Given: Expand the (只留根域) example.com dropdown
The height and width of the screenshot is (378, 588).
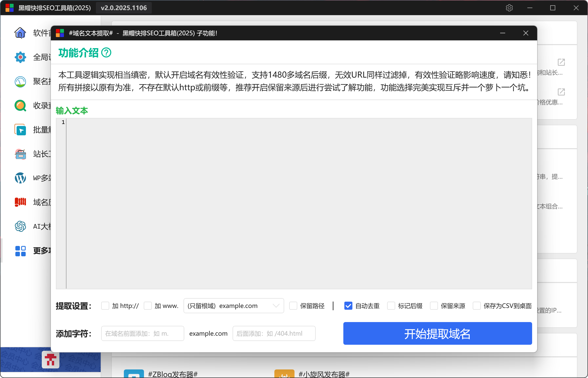Looking at the screenshot, I should 234,306.
